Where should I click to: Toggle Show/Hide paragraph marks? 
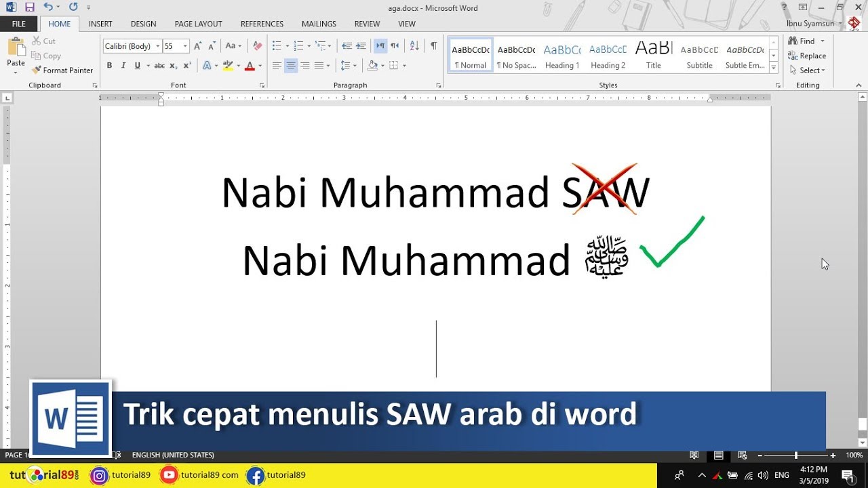(433, 46)
